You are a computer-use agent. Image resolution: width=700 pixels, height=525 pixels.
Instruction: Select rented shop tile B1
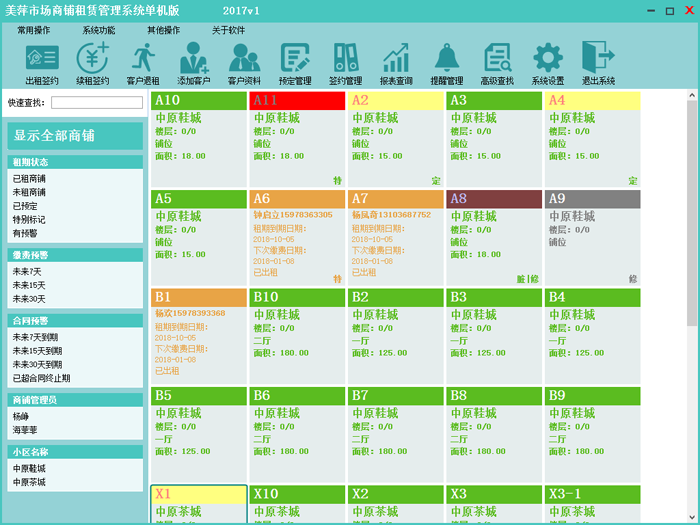[x=198, y=335]
